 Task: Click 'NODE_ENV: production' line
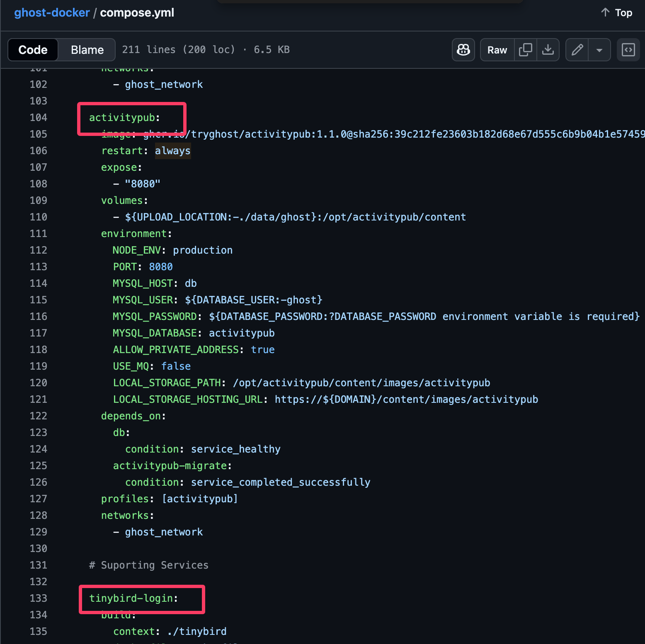point(172,250)
